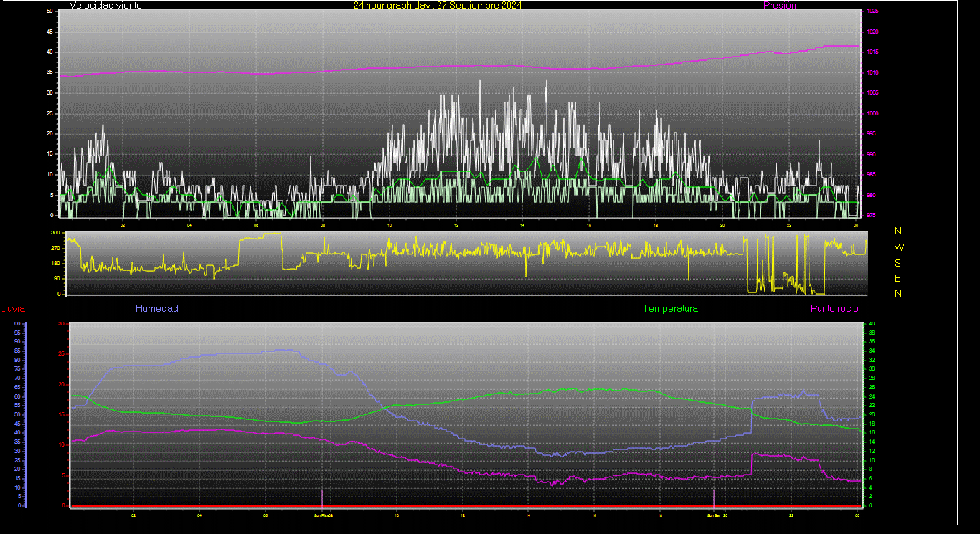
Task: Click the 985 value on pressure axis
Action: [x=871, y=175]
